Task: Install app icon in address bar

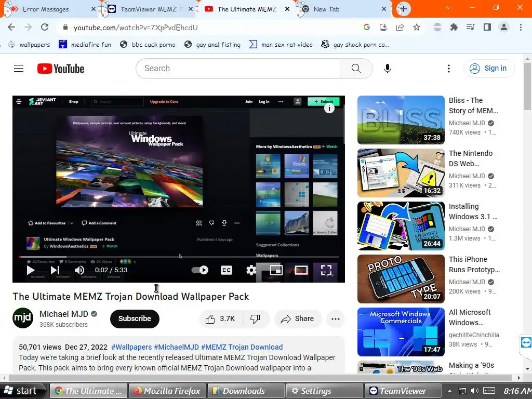Action: coord(383,27)
